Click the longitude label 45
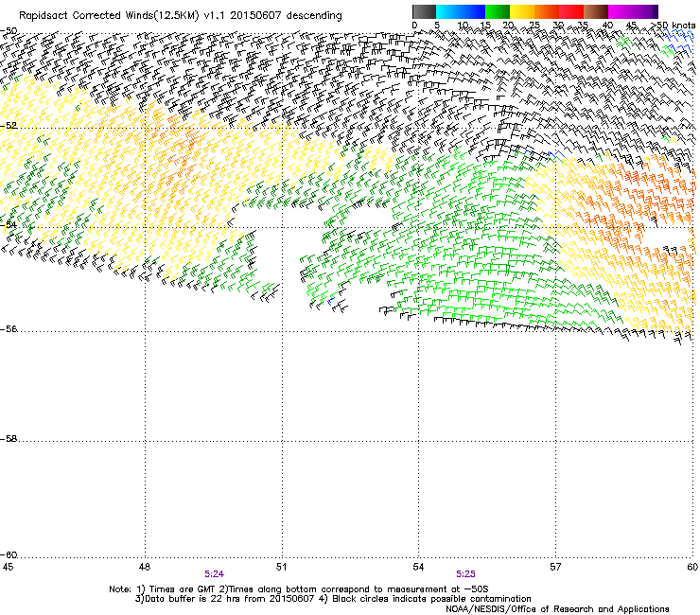700x615 pixels. tap(8, 567)
